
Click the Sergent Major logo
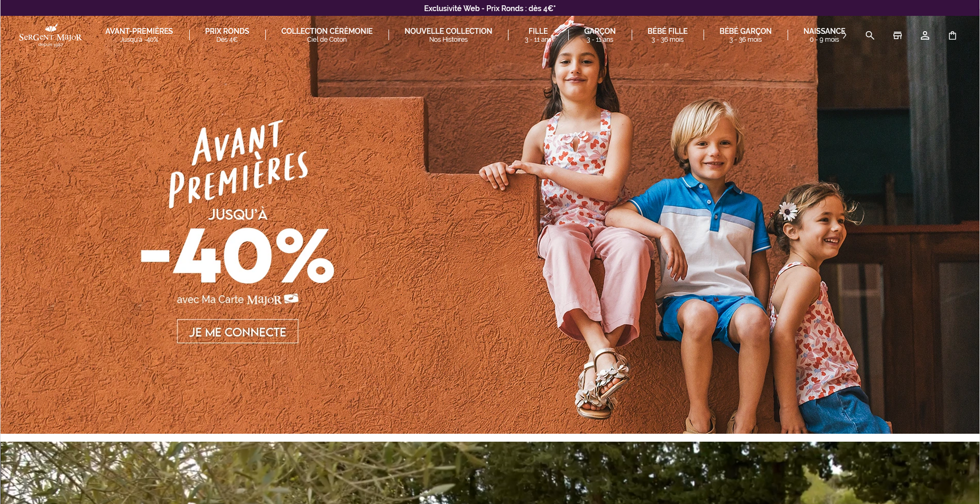tap(50, 35)
